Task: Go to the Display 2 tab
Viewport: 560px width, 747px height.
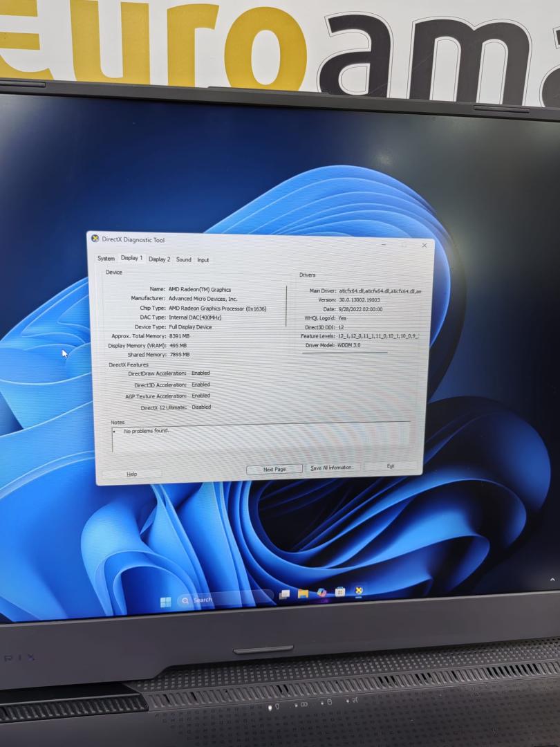Action: click(x=159, y=259)
